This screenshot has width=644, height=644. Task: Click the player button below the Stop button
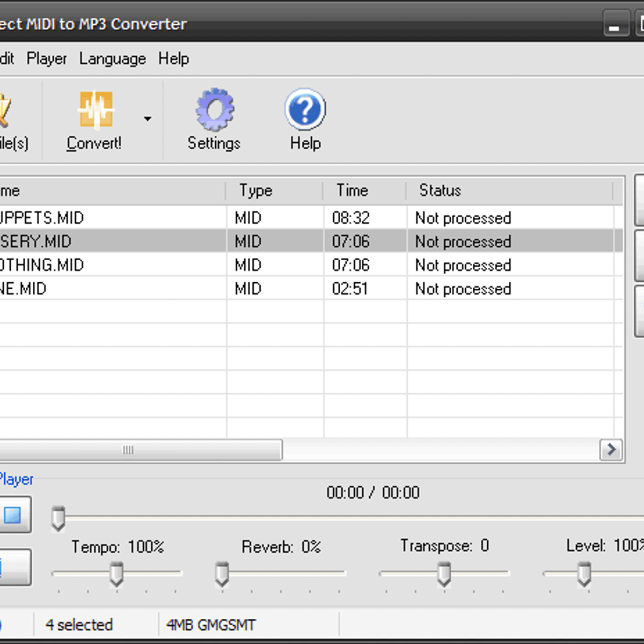coord(13,566)
